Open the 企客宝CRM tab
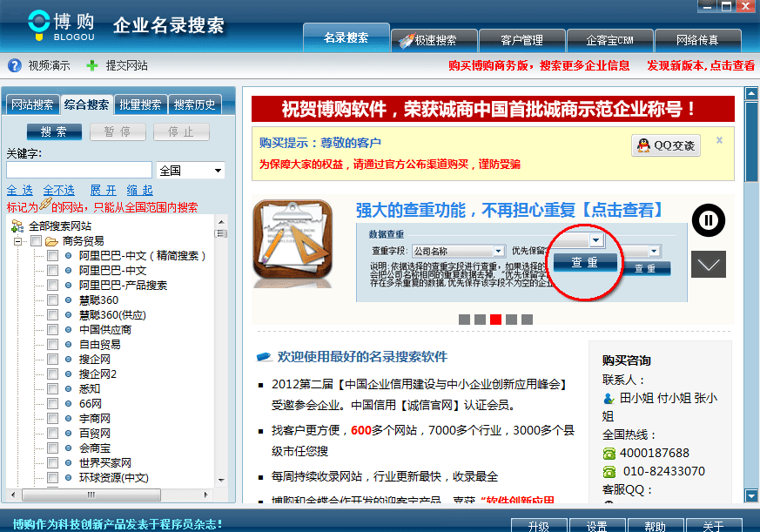The image size is (760, 532). pyautogui.click(x=609, y=40)
